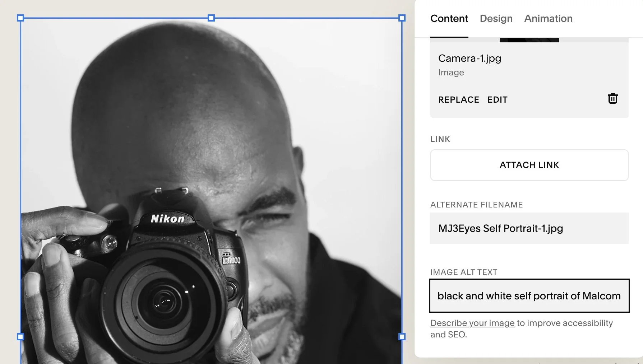Delete image using trash icon

click(612, 98)
